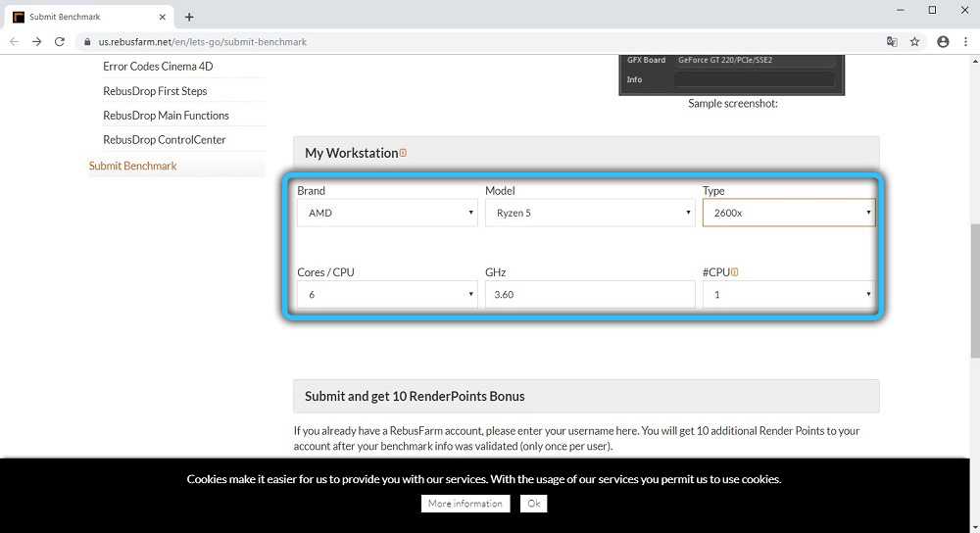Reload the Submit Benchmark page
The width and height of the screenshot is (980, 533).
tap(60, 42)
